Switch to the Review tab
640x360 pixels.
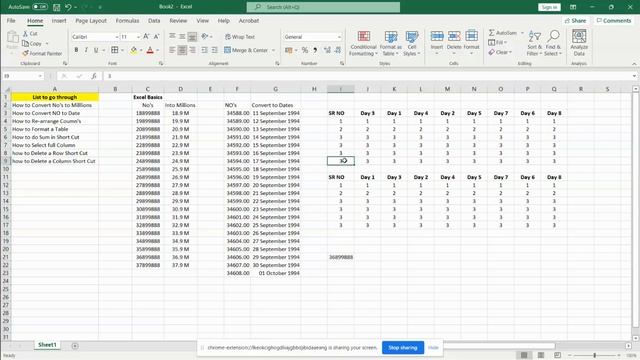pyautogui.click(x=178, y=21)
